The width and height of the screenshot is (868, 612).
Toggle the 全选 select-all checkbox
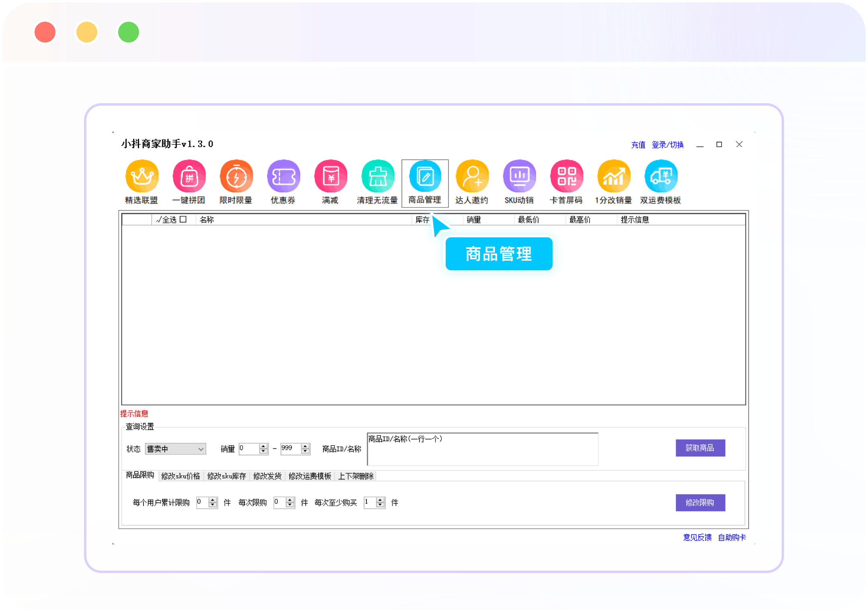tap(183, 219)
